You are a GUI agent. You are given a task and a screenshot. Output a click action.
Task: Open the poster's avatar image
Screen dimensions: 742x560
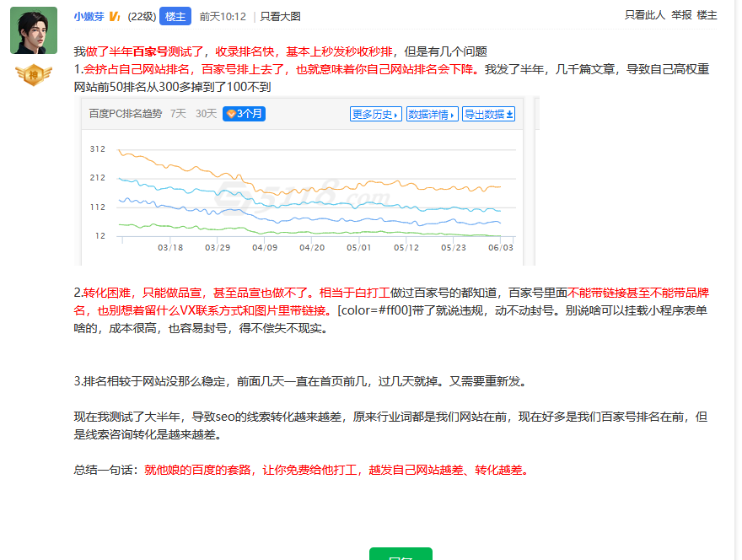[34, 30]
